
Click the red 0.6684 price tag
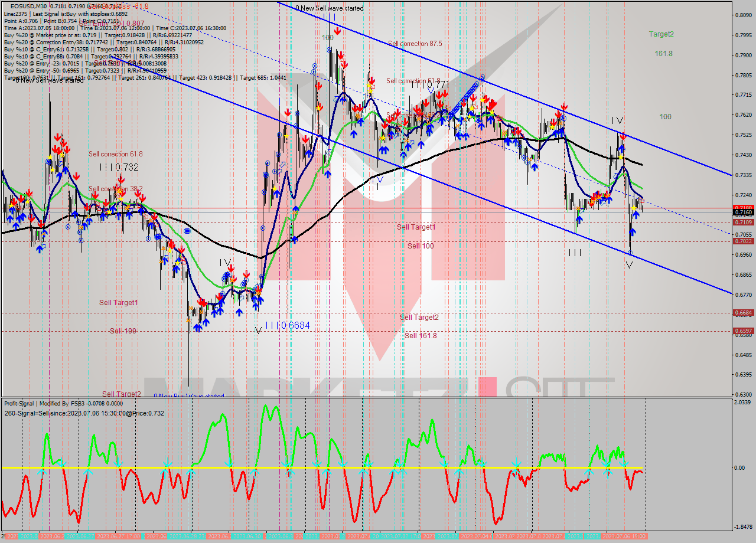click(743, 313)
